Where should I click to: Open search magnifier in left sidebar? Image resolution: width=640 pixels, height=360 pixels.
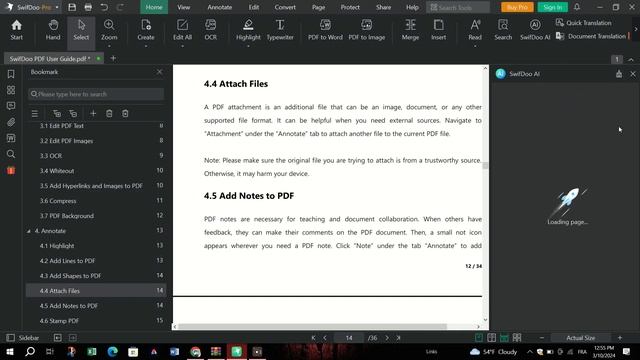click(11, 154)
